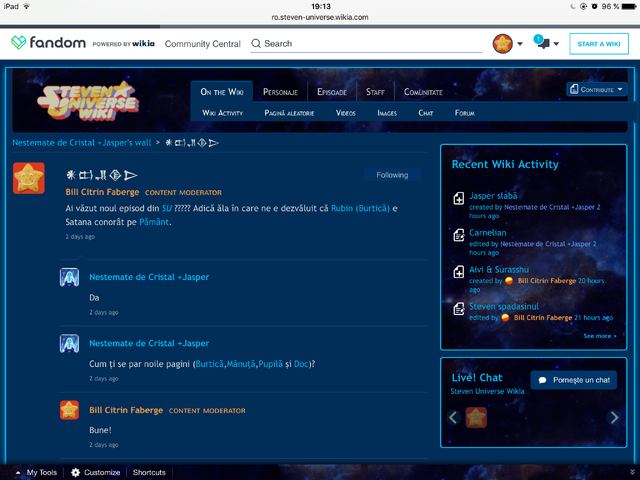Click star avatar in Live! Chat panel
The image size is (640, 480).
click(x=476, y=418)
